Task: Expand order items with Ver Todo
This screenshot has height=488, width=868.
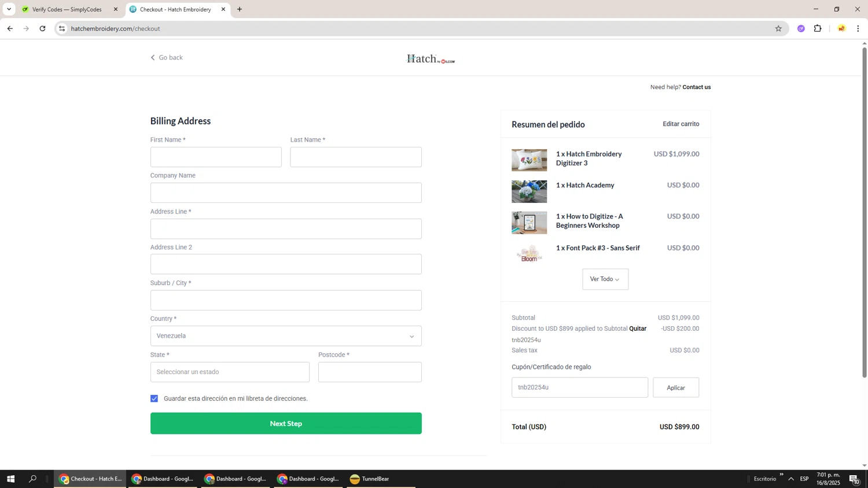Action: point(605,279)
